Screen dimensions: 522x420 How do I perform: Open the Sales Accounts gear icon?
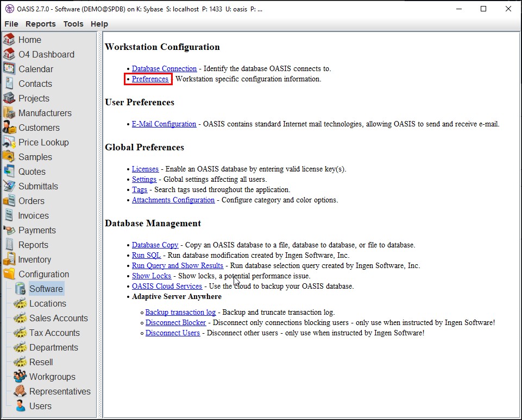[20, 318]
